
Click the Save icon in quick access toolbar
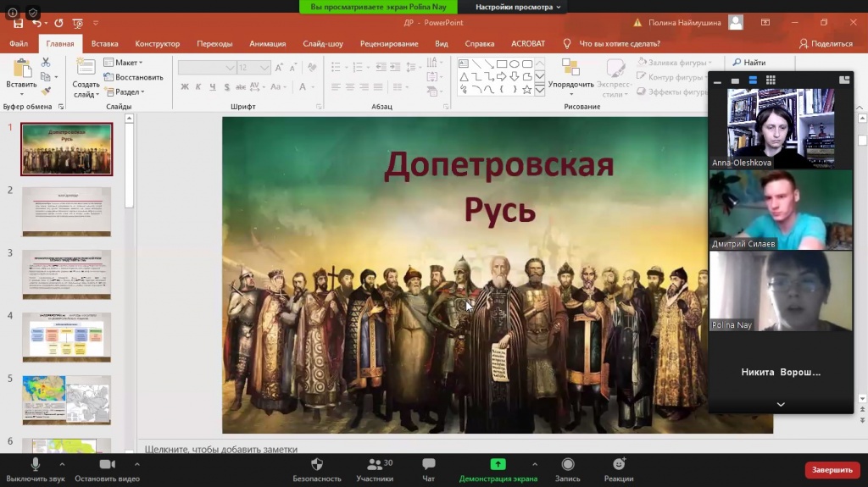coord(19,24)
